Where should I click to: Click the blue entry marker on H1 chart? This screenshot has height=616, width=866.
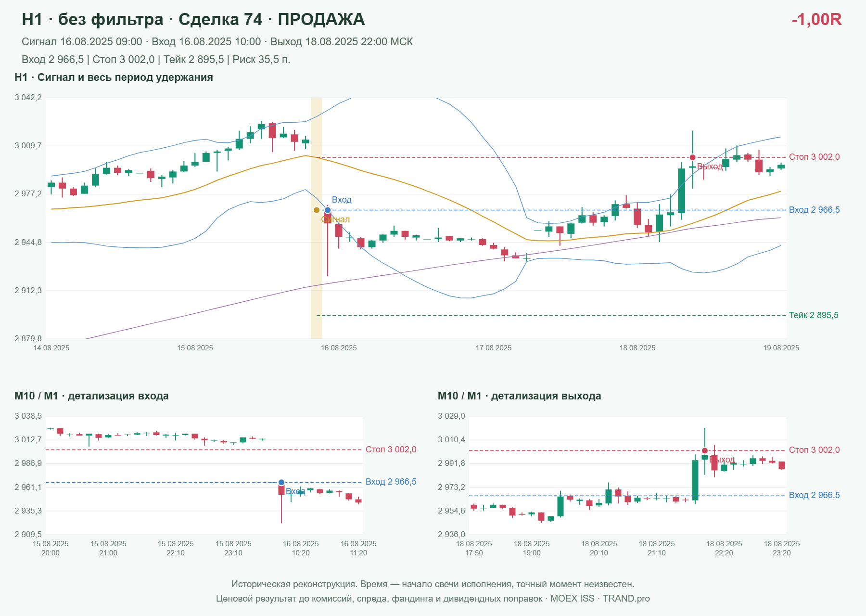(x=328, y=210)
